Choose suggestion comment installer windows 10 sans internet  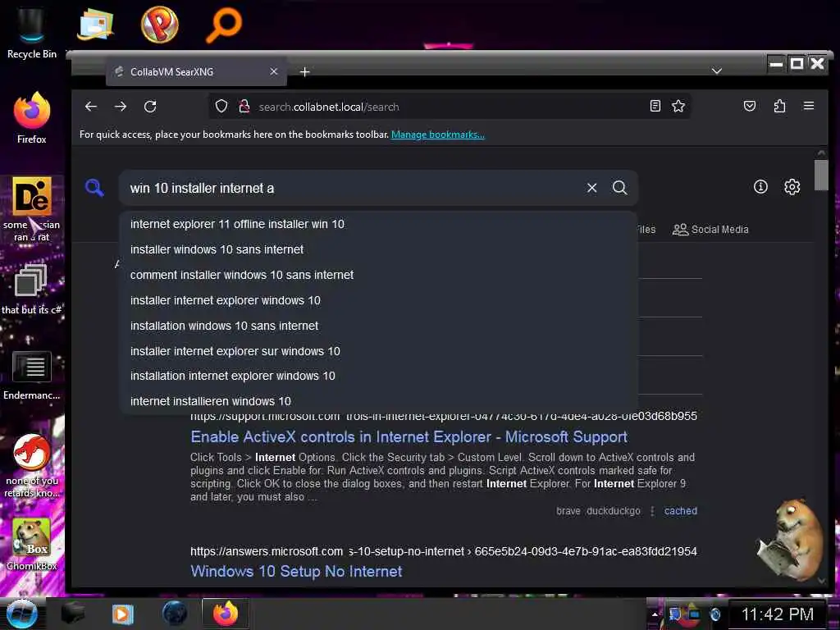[x=378, y=275]
